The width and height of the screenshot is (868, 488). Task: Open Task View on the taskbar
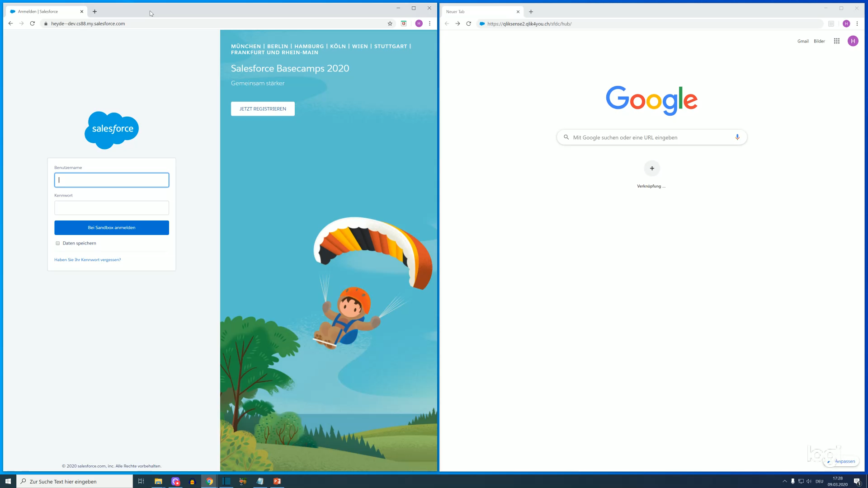point(141,481)
